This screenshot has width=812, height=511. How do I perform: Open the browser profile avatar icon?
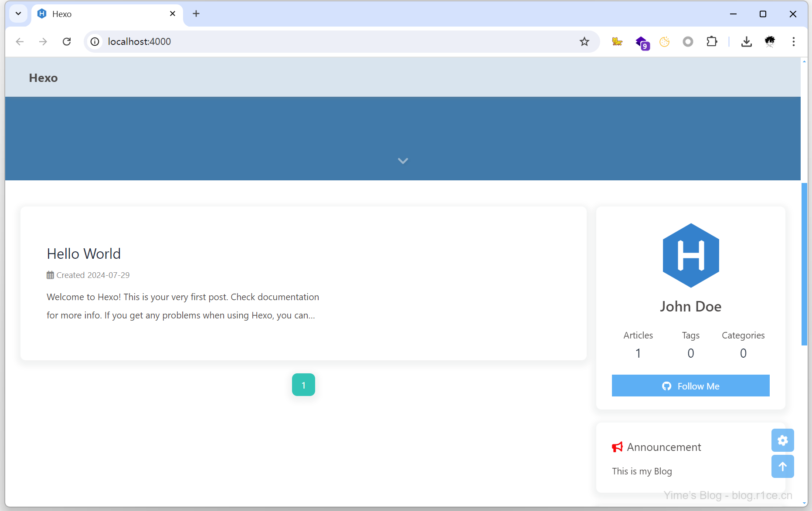[x=770, y=41]
